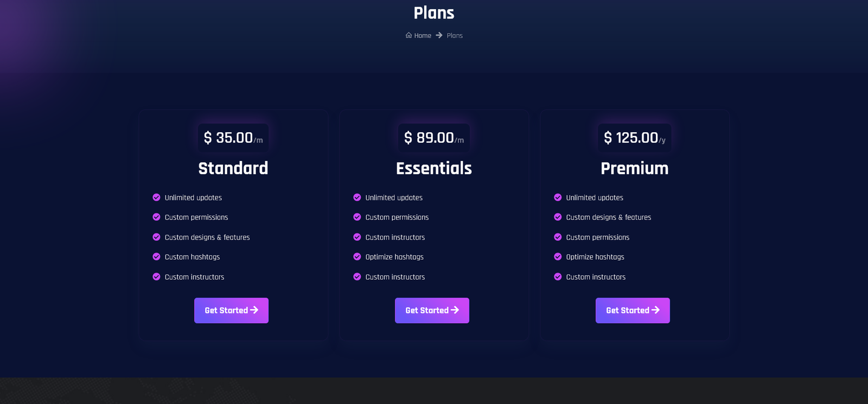Select the $ 89.00/m price badge
The width and height of the screenshot is (868, 404).
click(x=434, y=138)
